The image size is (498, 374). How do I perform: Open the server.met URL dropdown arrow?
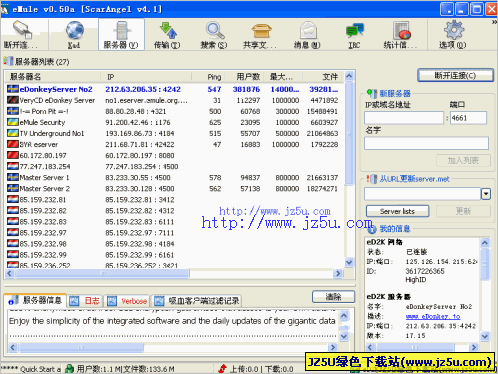pyautogui.click(x=486, y=194)
